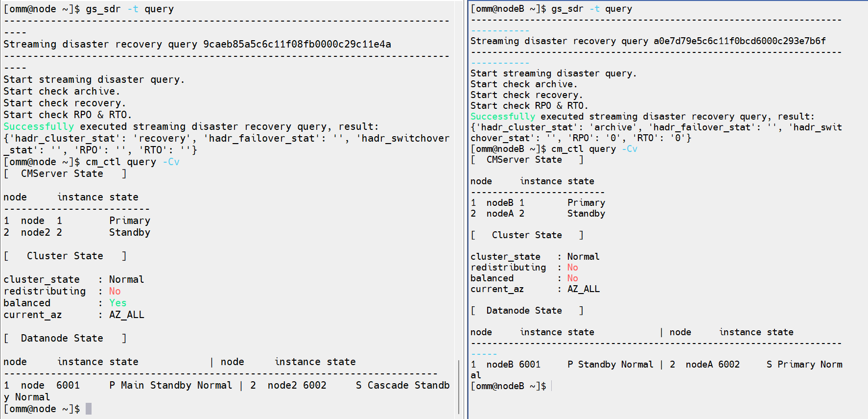The image size is (868, 419).
Task: Click the empty prompt cursor in nodeB terminal
Action: (x=552, y=386)
